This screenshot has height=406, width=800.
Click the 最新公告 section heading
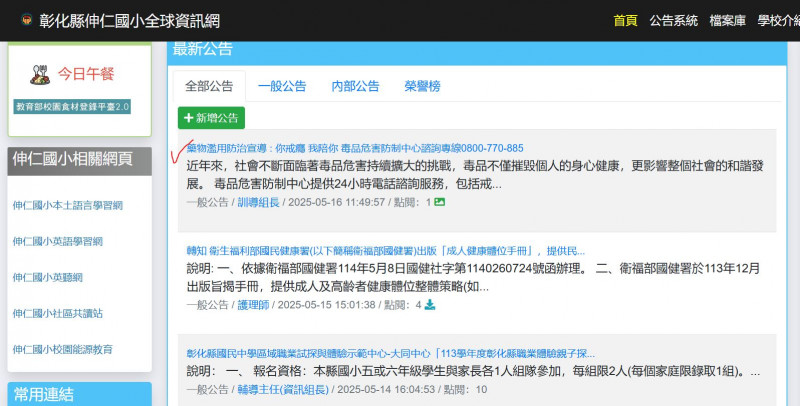tap(203, 49)
